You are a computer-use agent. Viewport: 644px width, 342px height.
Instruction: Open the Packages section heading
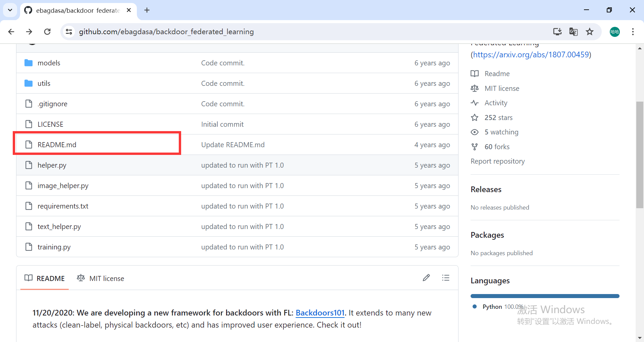tap(487, 235)
